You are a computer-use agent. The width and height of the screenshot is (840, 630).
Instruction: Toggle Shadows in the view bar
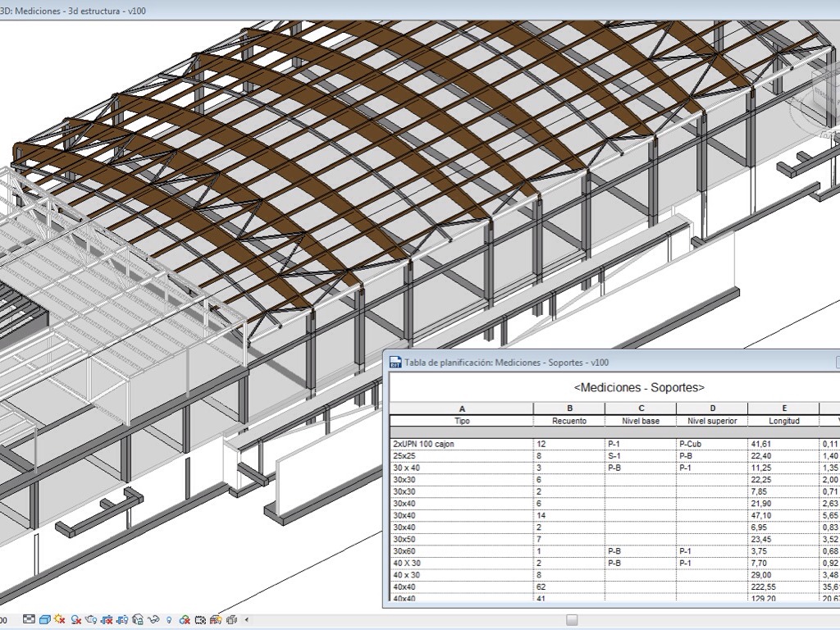tap(76, 619)
